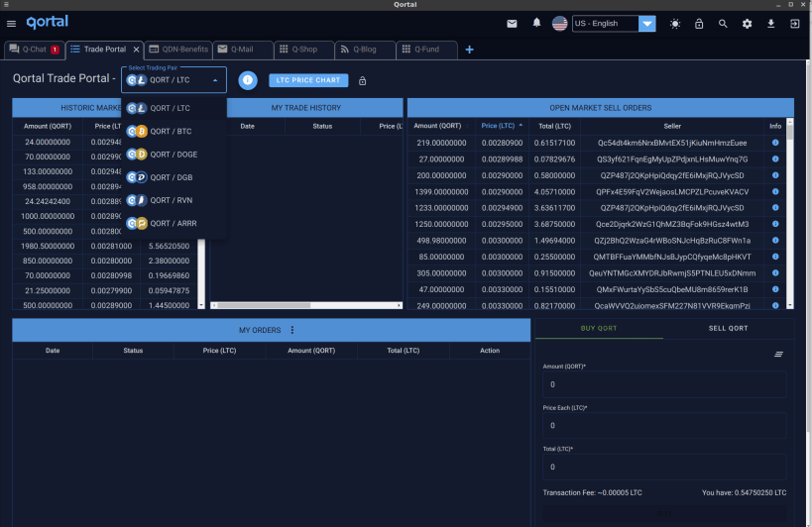
Task: Close the Trade Portal tab
Action: [136, 50]
